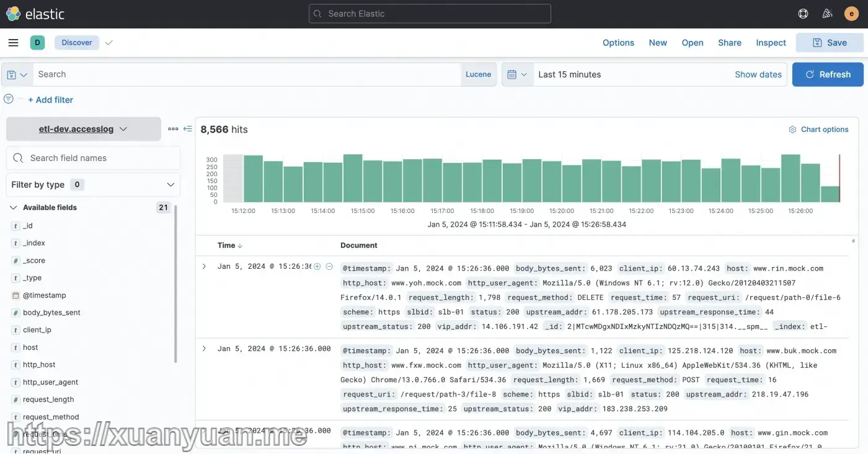
Task: Open the calendar quick time menu
Action: click(517, 74)
